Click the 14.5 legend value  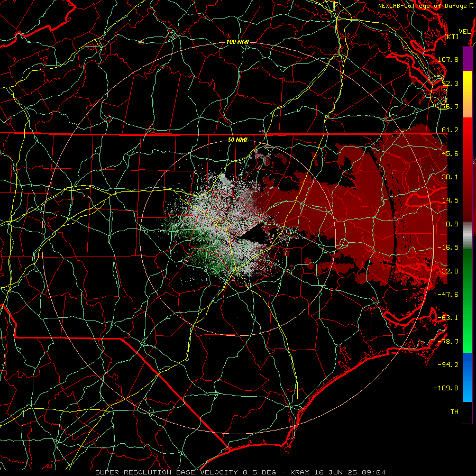click(450, 200)
